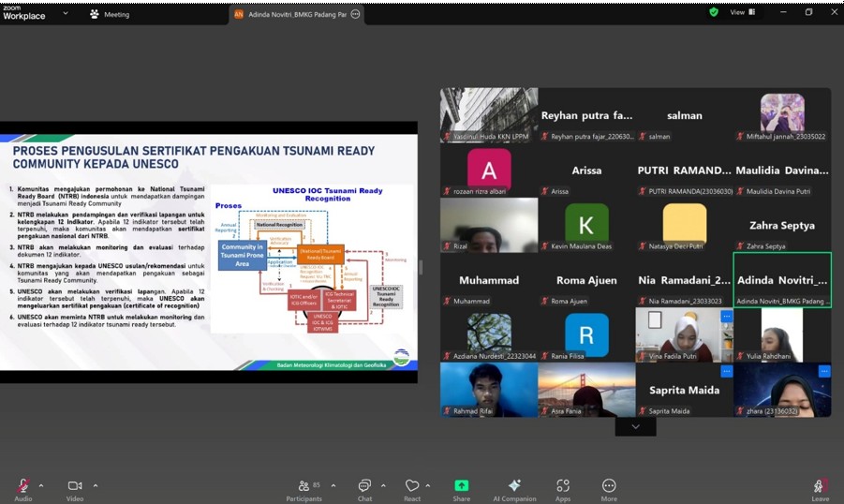
Task: Select Yulia Rahdhani video tile
Action: click(x=782, y=335)
